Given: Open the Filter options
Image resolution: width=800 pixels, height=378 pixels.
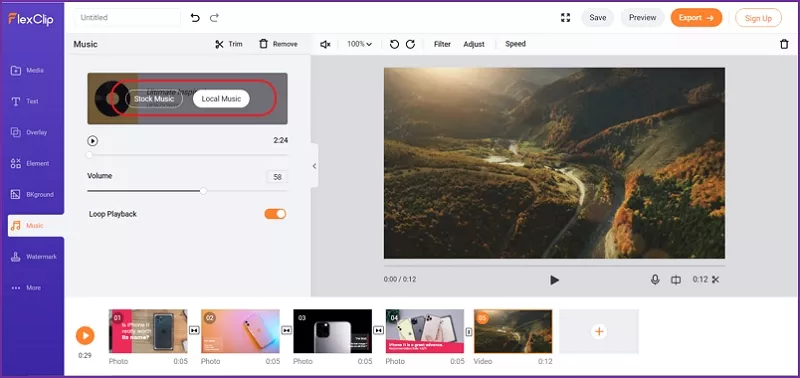Looking at the screenshot, I should tap(442, 44).
